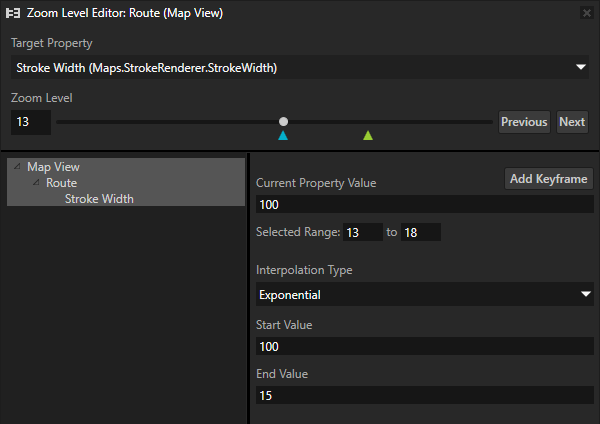Click the Current Property Value field
This screenshot has width=600, height=424.
click(x=425, y=204)
